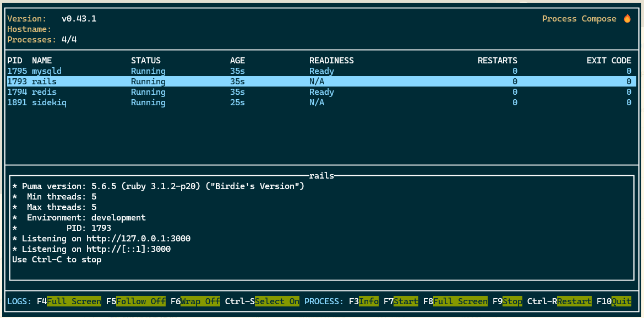This screenshot has width=644, height=318.
Task: Click the PROCESS: label in footer
Action: [324, 301]
